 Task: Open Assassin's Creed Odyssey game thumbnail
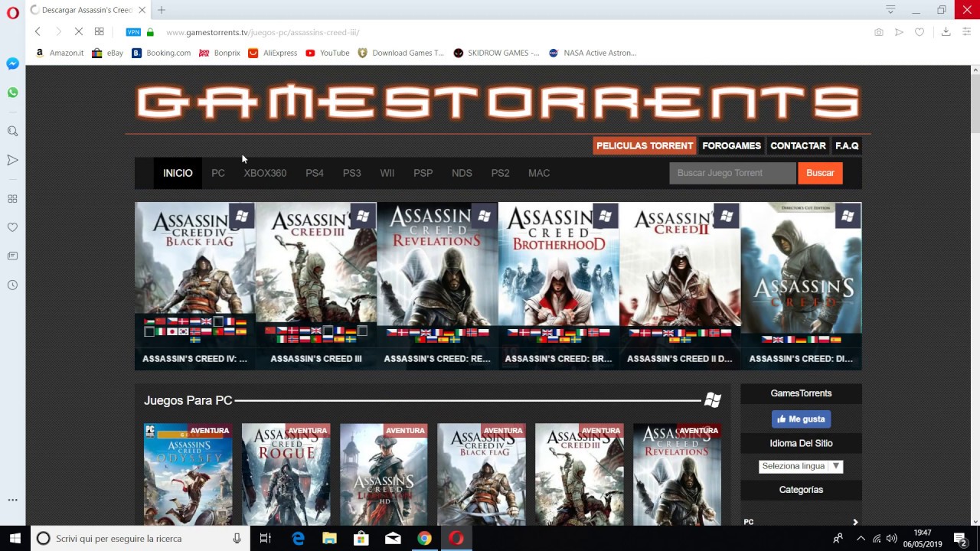tap(188, 474)
